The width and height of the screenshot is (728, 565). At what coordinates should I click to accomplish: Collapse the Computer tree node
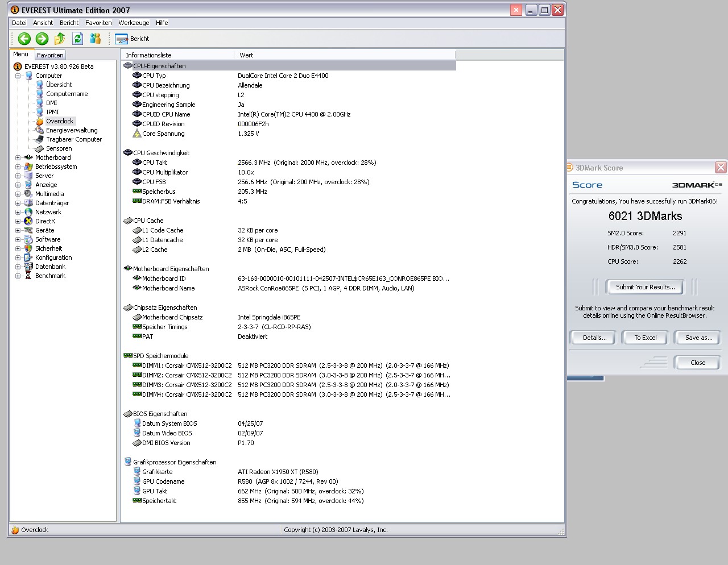tap(18, 76)
